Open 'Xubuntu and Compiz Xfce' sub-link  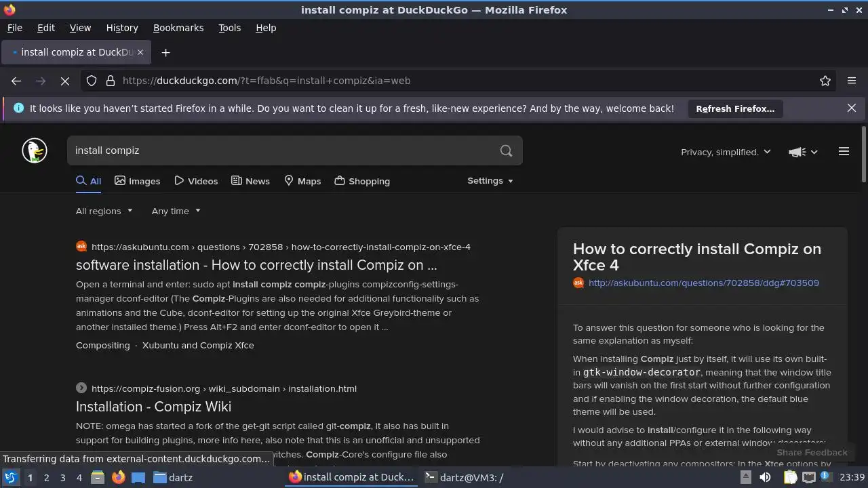click(198, 345)
